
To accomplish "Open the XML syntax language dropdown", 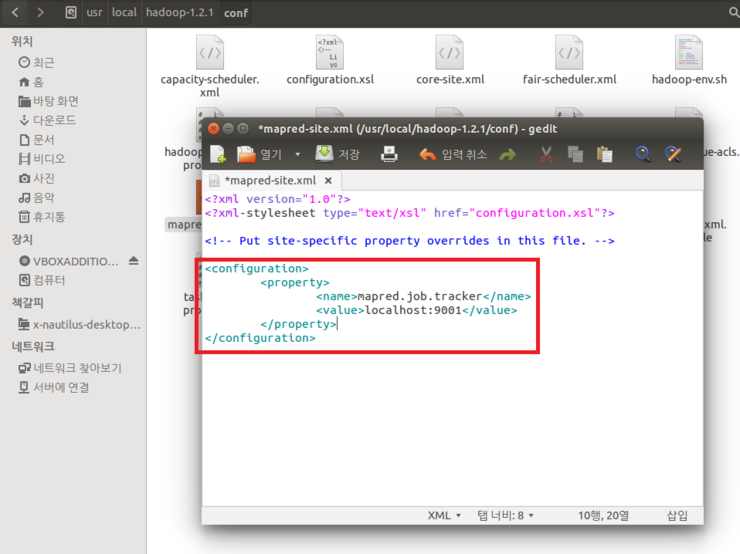I will pos(444,515).
